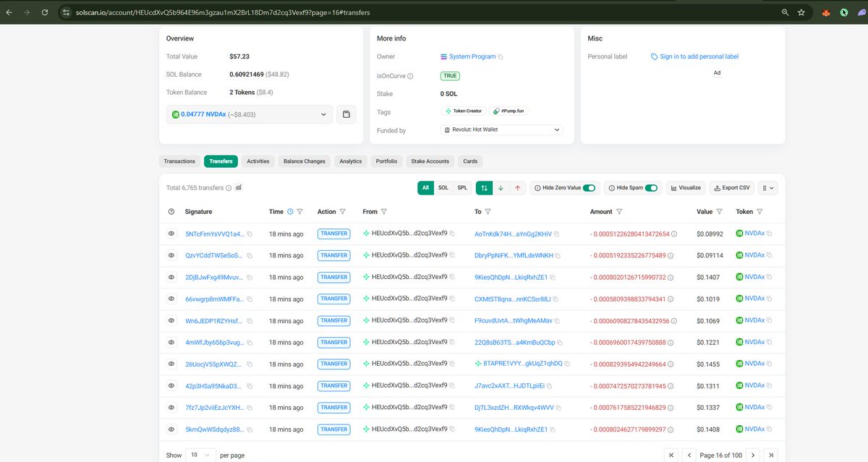Open the wallet icon next to NVDAx selector
The width and height of the screenshot is (868, 462).
(346, 114)
